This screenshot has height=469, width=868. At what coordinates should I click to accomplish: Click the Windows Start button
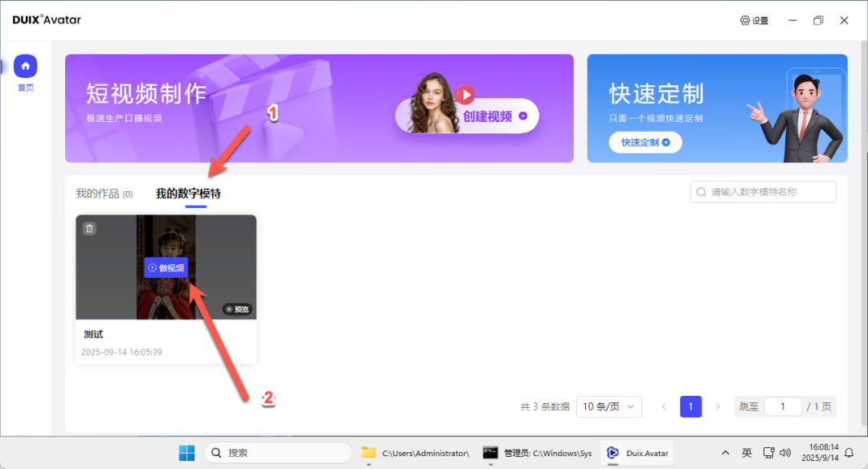186,453
